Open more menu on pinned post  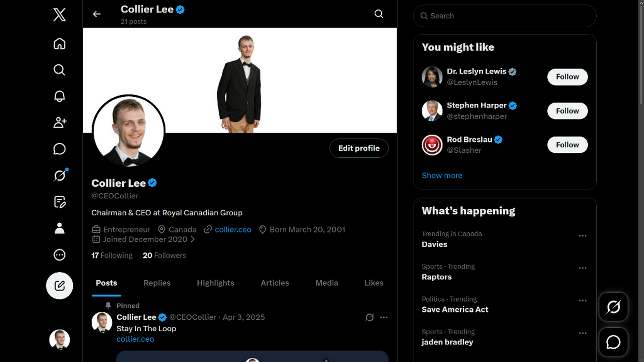point(384,317)
